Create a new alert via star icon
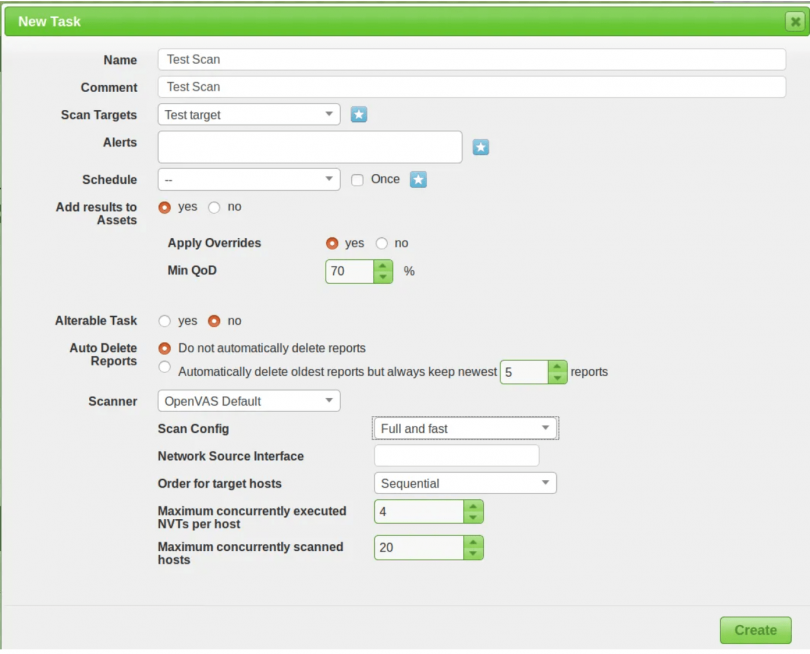This screenshot has width=810, height=654. (481, 147)
